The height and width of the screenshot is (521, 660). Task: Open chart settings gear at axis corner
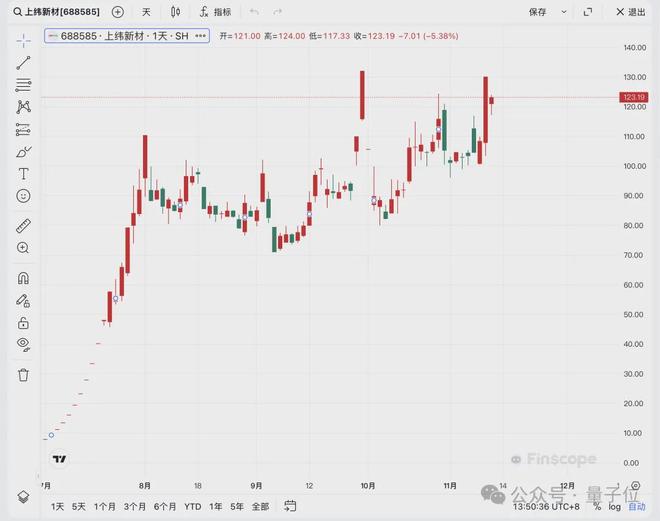point(636,486)
